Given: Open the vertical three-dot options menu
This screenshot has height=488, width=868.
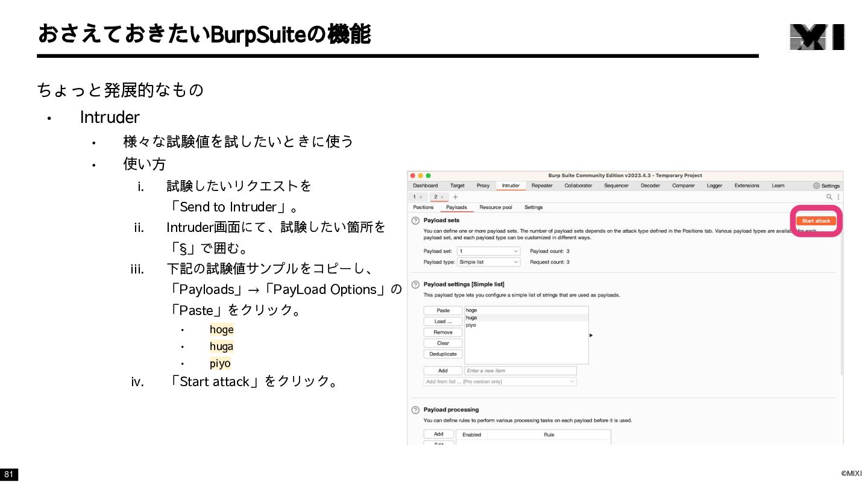Looking at the screenshot, I should point(838,197).
